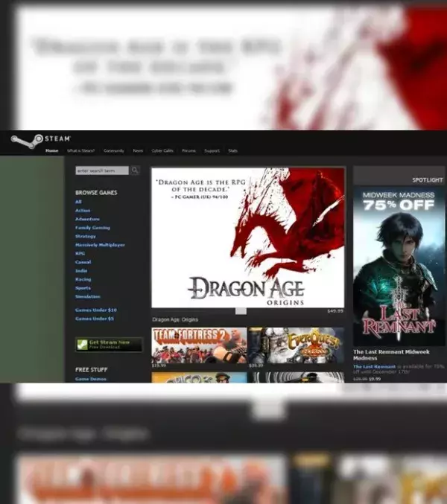Click the search magnifier icon
This screenshot has width=447, height=504.
(x=135, y=170)
